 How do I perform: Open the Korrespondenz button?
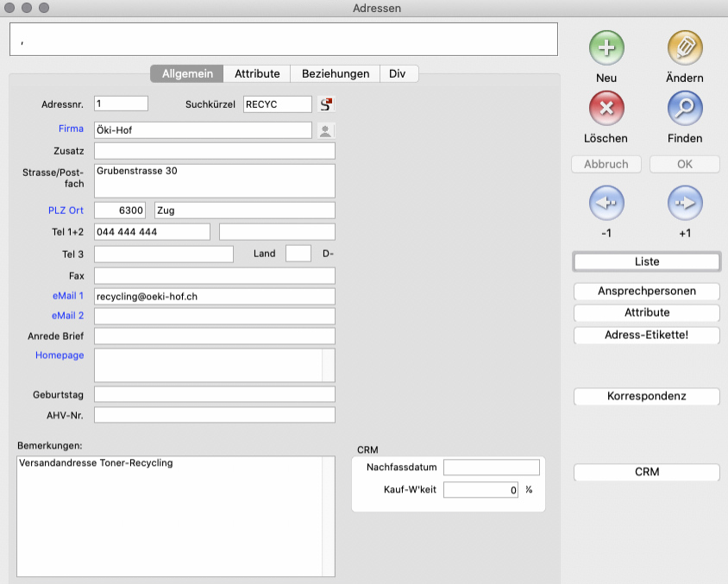click(647, 397)
